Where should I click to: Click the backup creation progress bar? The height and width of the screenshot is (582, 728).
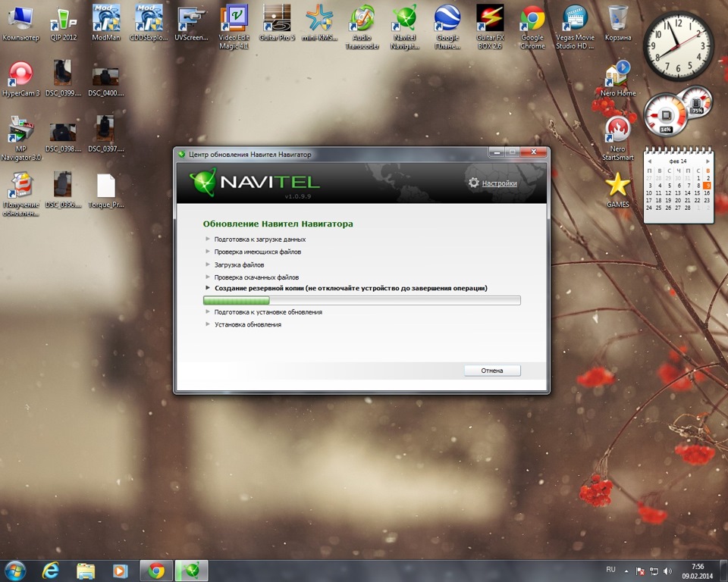[362, 300]
